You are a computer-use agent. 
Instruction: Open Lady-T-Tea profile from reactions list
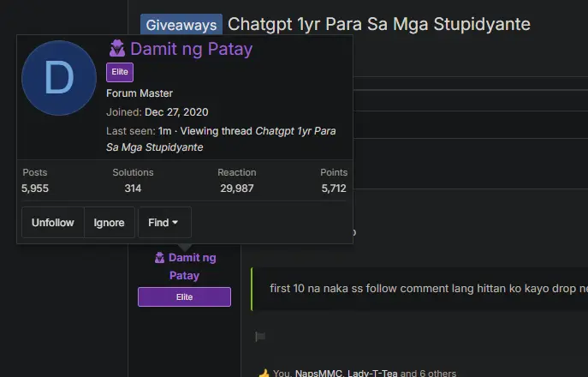372,374
